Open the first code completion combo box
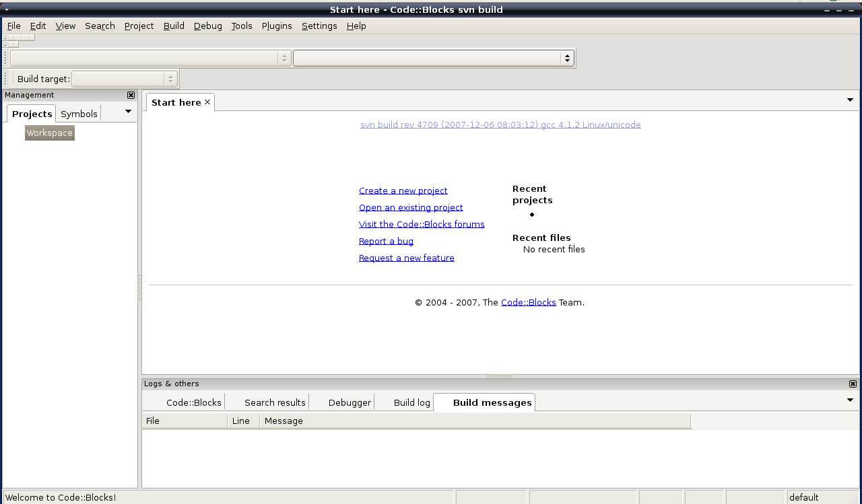Image resolution: width=862 pixels, height=504 pixels. pyautogui.click(x=150, y=59)
